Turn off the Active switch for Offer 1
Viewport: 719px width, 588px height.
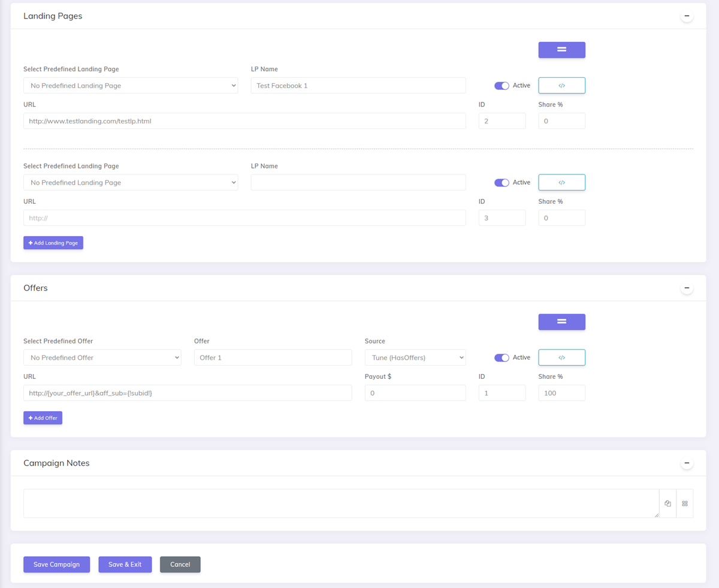coord(502,357)
